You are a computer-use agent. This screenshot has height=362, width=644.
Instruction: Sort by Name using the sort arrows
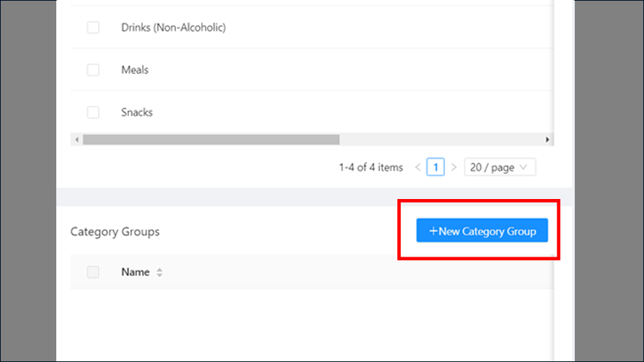159,272
